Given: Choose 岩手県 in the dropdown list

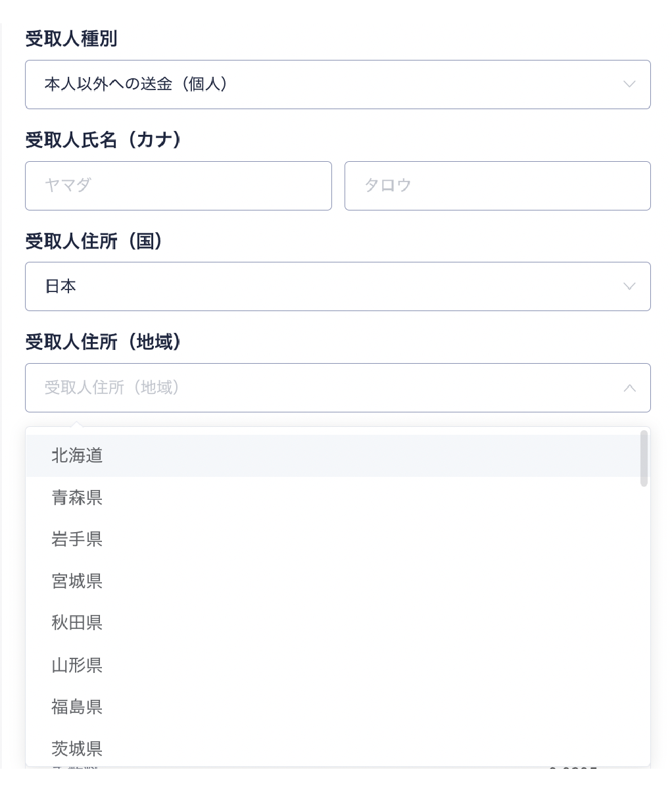Looking at the screenshot, I should point(78,539).
